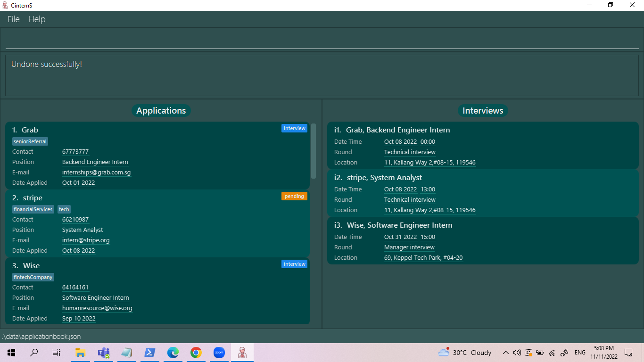Click the fintechCompany tag
This screenshot has width=644, height=362.
(x=33, y=277)
